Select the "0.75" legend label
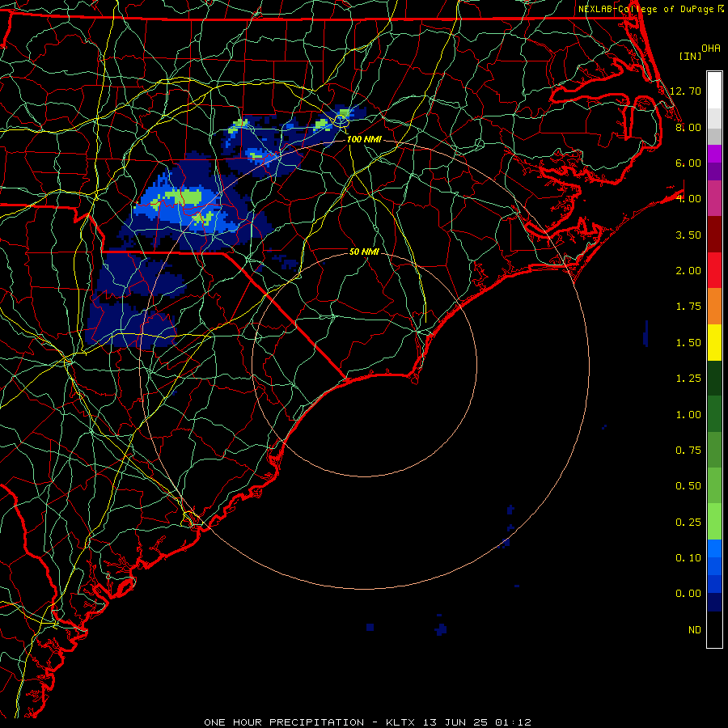The image size is (728, 728). (688, 451)
